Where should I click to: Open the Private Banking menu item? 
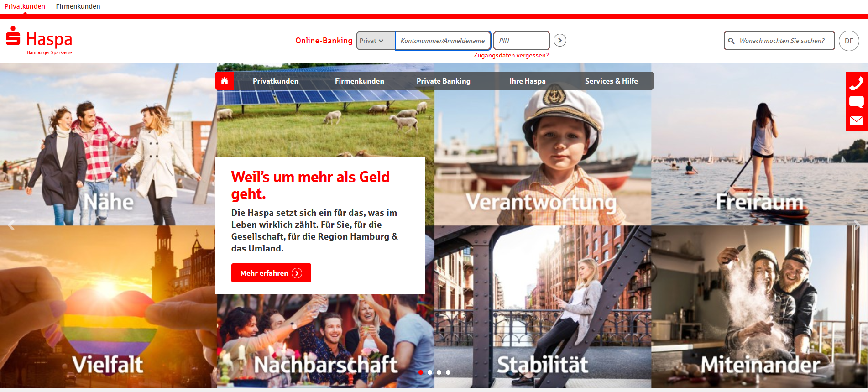tap(444, 81)
